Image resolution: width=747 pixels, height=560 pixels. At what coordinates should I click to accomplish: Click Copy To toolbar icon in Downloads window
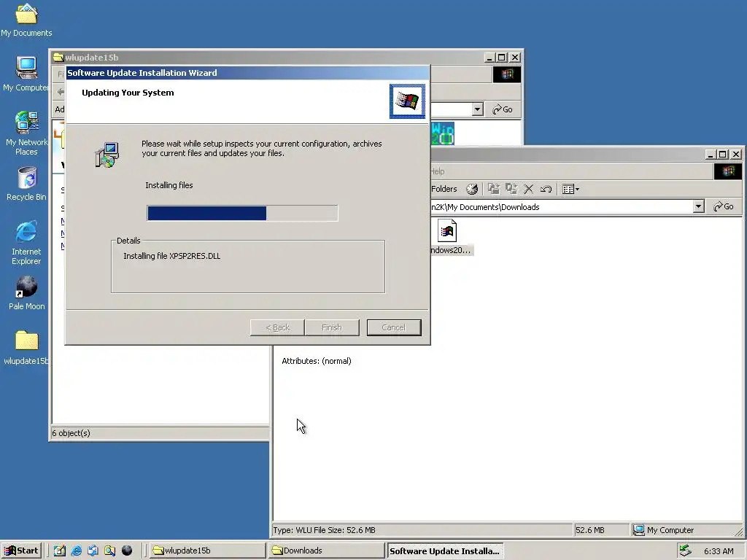(511, 189)
